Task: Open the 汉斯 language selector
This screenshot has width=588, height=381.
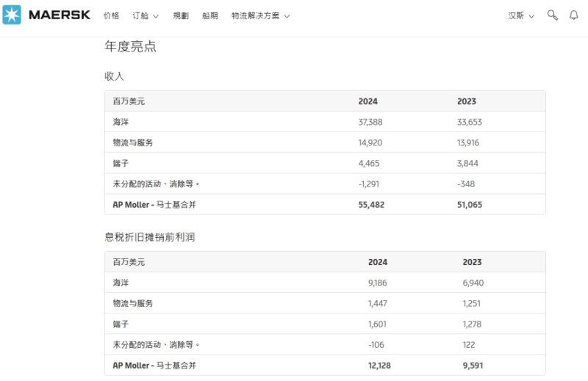Action: (521, 15)
